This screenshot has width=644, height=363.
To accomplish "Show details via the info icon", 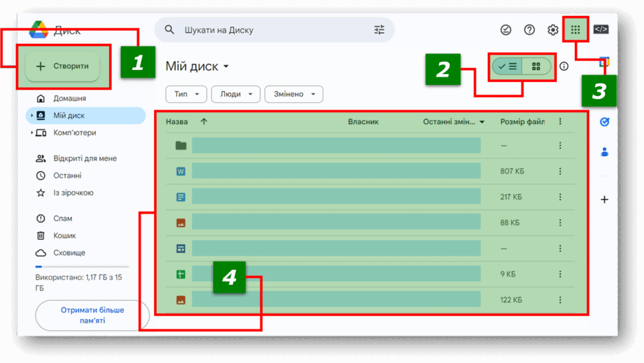I will pos(564,66).
